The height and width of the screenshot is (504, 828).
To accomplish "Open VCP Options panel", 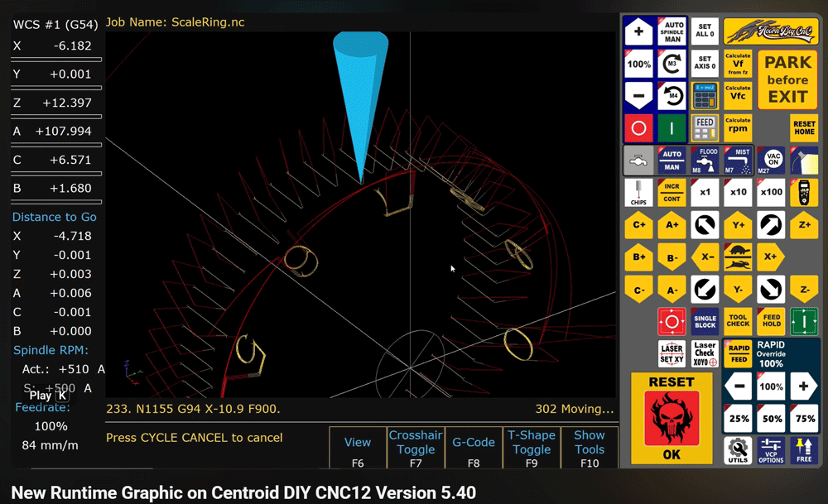I will (771, 450).
